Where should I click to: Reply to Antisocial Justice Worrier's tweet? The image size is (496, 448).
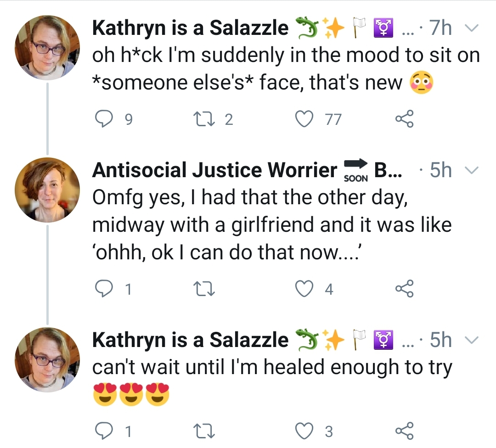tap(104, 289)
